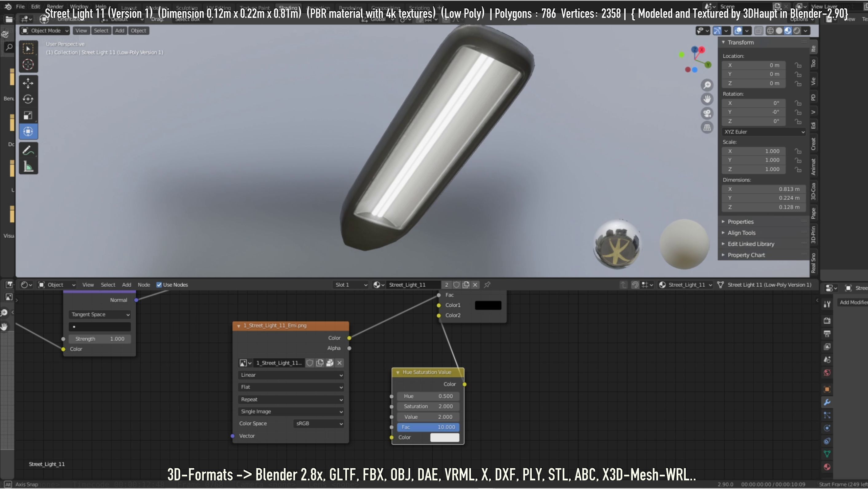Select the Select Box tool
The image size is (868, 489).
click(28, 49)
